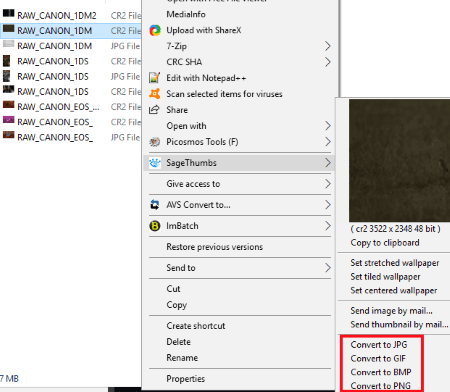The height and width of the screenshot is (392, 450).
Task: Select Set tiled wallpaper
Action: [385, 277]
